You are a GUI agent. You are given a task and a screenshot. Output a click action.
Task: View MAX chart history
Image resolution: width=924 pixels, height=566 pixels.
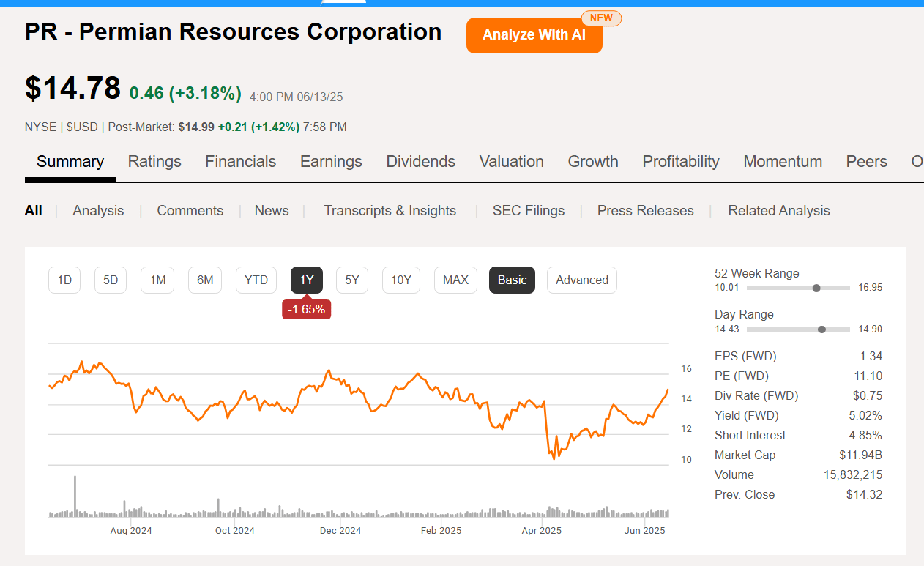pos(455,280)
